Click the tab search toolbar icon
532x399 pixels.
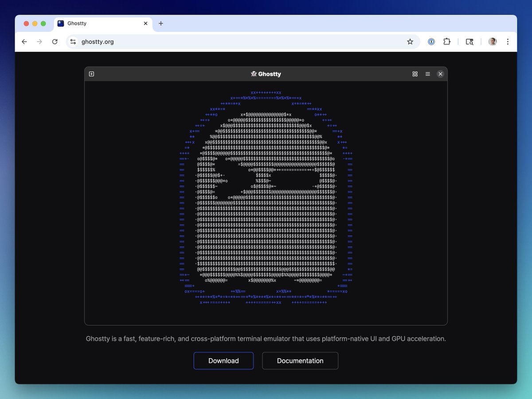[469, 42]
